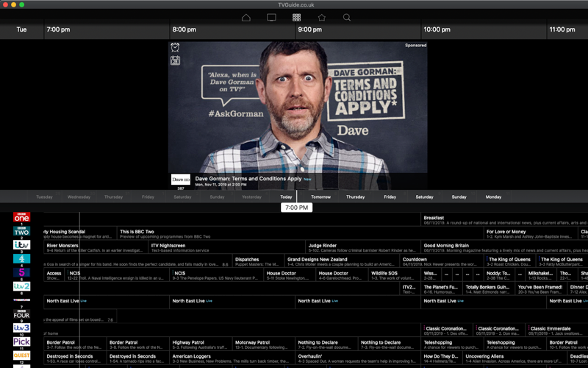This screenshot has width=588, height=368.
Task: Open Classic Emmerdale listing
Action: click(x=556, y=330)
